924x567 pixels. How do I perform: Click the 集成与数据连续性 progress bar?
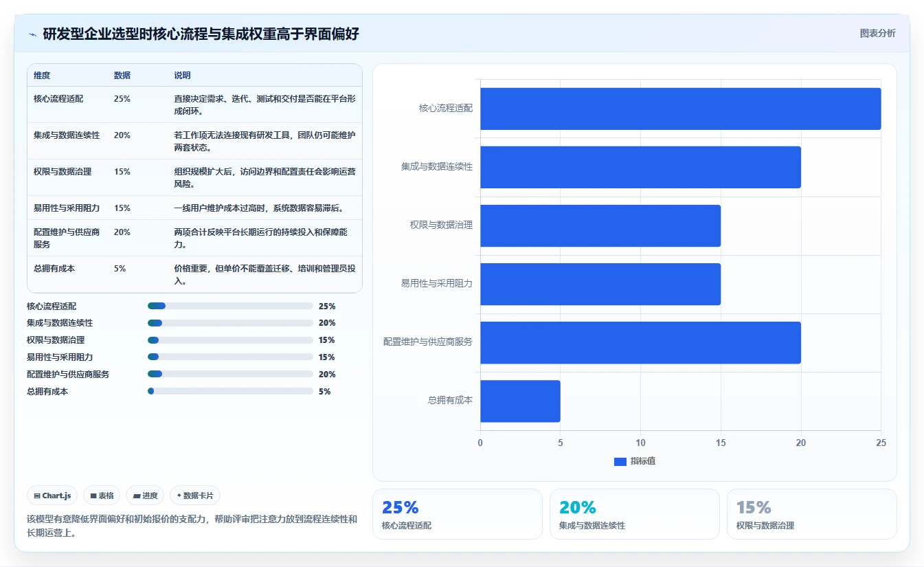[230, 323]
